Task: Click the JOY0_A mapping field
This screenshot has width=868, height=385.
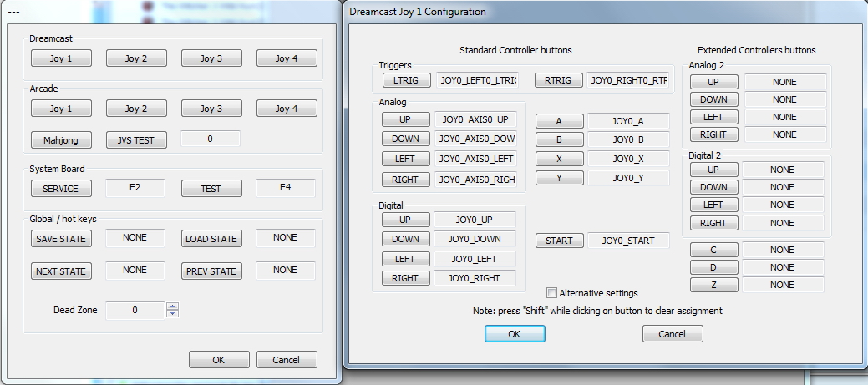Action: [x=628, y=121]
